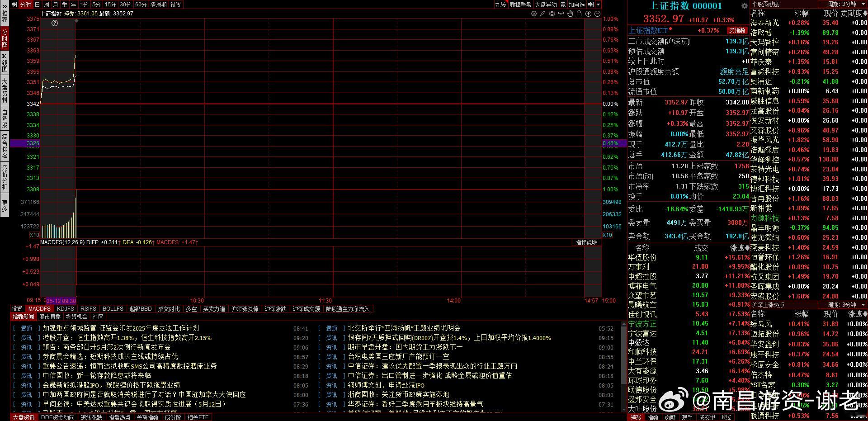Open 更多 in left sidebar
This screenshot has height=421, width=868.
(5, 206)
